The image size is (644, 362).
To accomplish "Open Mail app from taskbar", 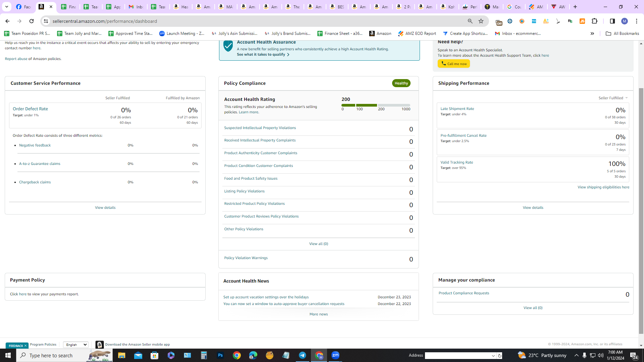I will 138,355.
